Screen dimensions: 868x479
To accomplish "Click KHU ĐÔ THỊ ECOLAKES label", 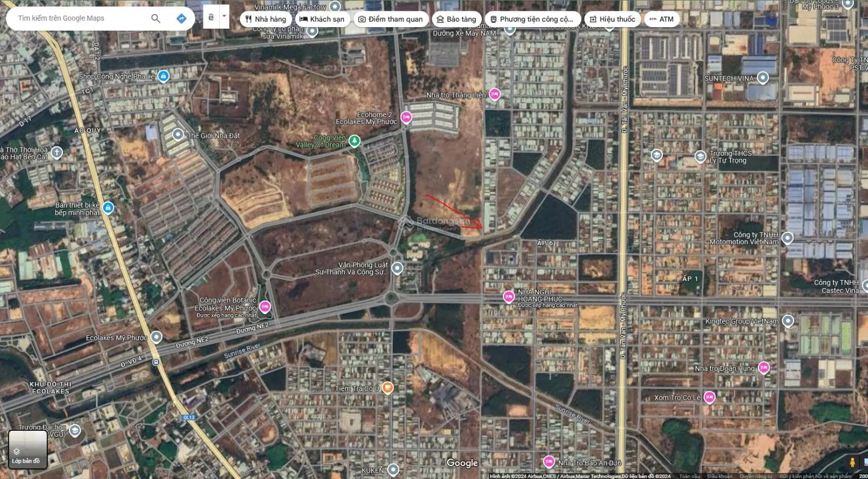I will (x=50, y=387).
